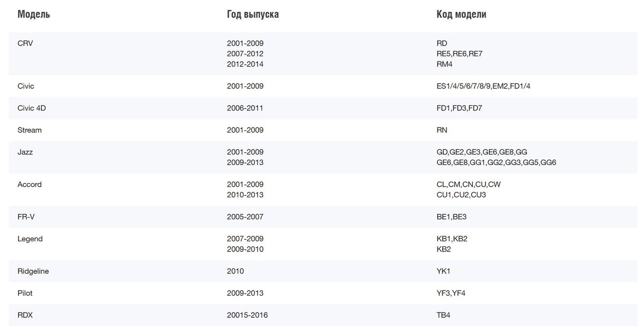Click the TB4 model code

(x=444, y=315)
